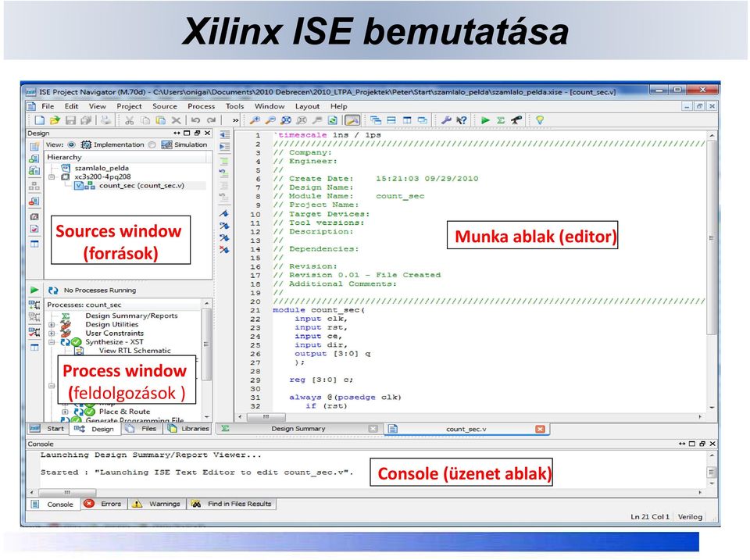Click the Add Source icon below New Source
This screenshot has width=750, height=560.
click(34, 159)
